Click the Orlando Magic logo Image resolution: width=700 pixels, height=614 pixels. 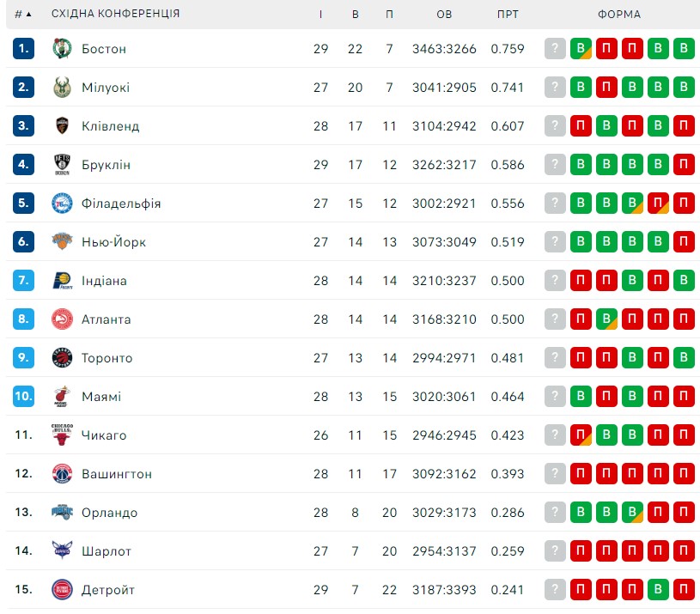point(62,512)
